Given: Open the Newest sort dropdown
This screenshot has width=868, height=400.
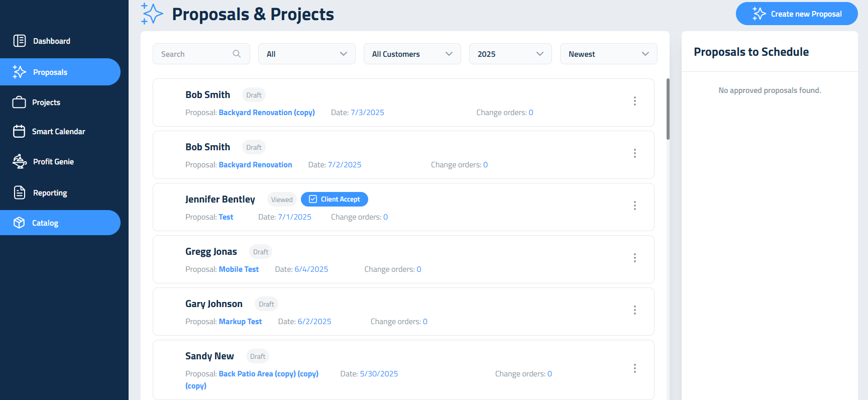Looking at the screenshot, I should (x=608, y=54).
